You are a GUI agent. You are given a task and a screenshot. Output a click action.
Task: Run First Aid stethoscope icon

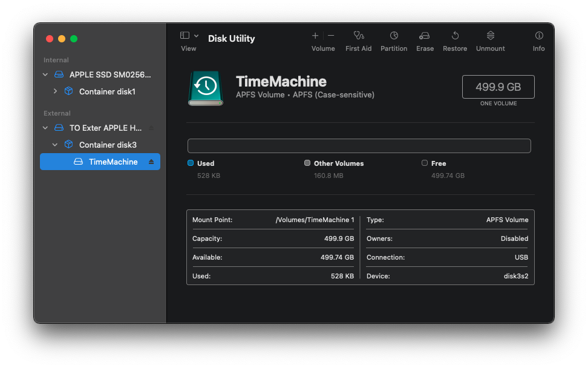tap(359, 36)
